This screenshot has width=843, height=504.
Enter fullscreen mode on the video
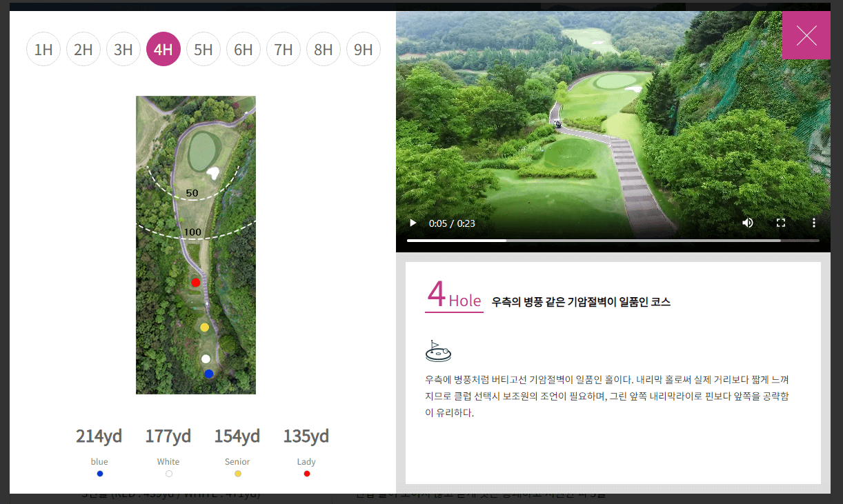781,223
